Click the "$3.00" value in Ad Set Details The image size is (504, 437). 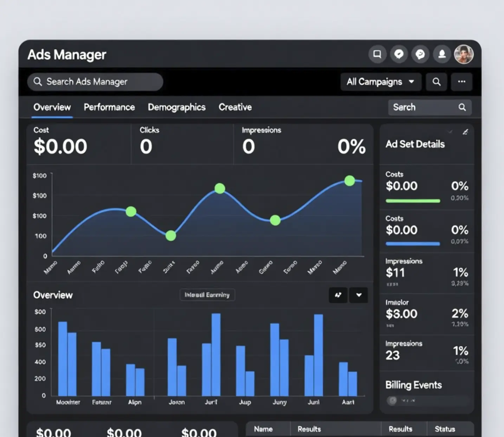[401, 313]
